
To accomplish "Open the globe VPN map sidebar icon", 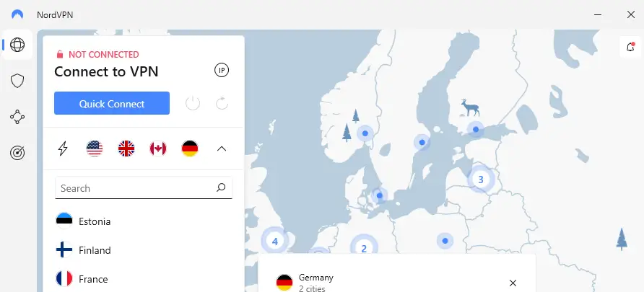I will click(17, 44).
